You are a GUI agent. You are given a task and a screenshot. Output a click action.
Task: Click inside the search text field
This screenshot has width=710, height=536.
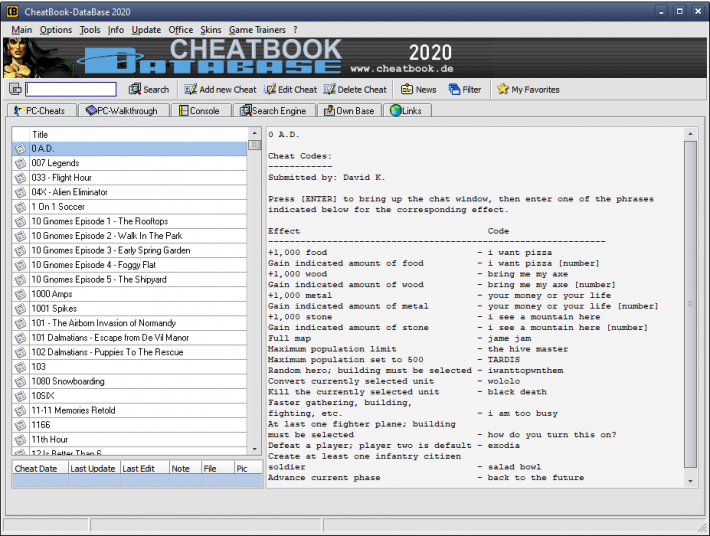pos(71,89)
